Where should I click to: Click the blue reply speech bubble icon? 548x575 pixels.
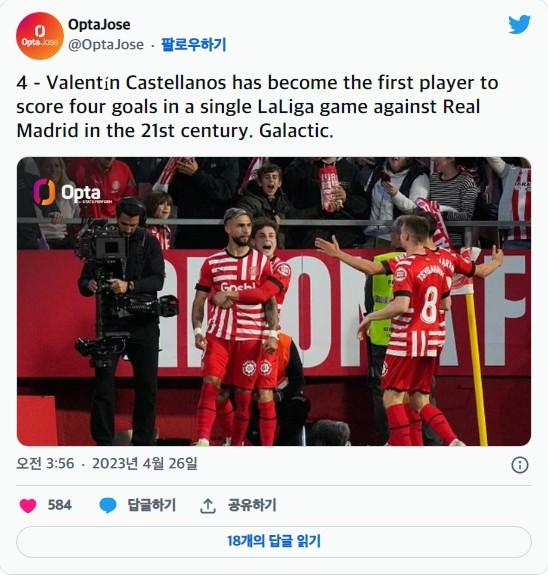[x=108, y=506]
